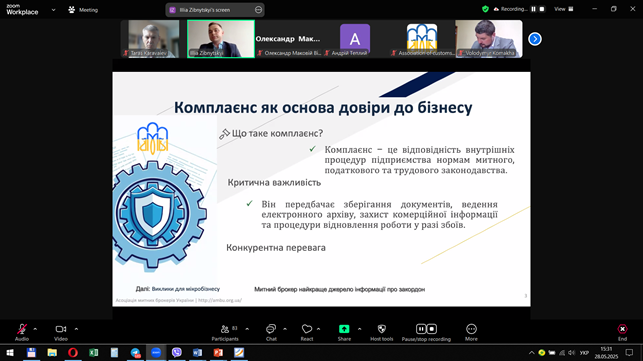
Task: Click the ambu.org.ua link on slide
Action: [x=220, y=300]
